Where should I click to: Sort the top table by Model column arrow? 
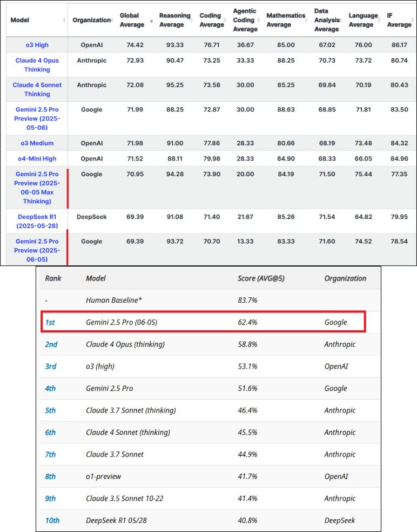(64, 21)
